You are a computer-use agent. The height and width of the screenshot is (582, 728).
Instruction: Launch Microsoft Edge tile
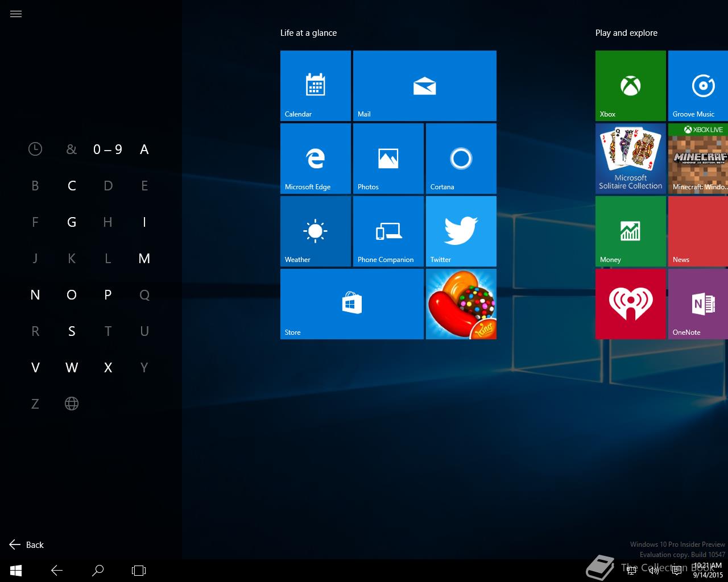pyautogui.click(x=316, y=159)
